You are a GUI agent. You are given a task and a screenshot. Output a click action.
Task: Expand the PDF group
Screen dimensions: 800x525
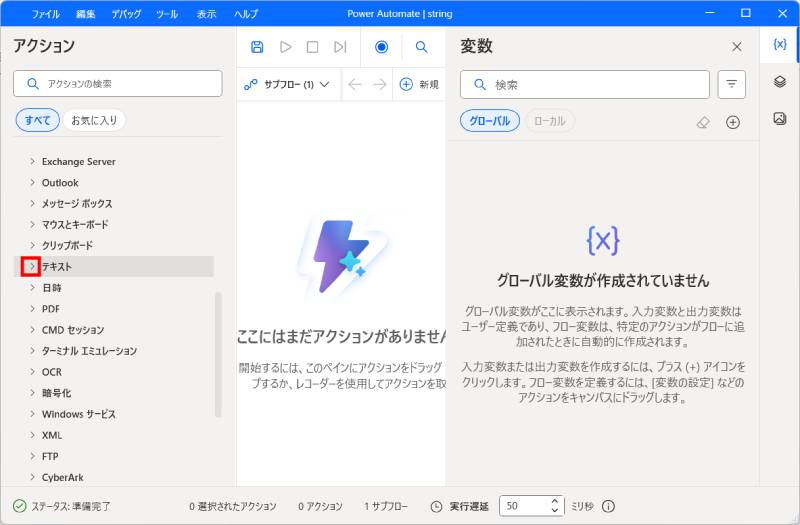tap(33, 308)
